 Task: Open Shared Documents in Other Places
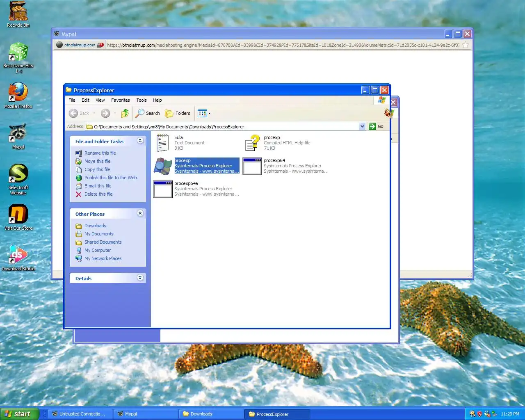click(103, 242)
